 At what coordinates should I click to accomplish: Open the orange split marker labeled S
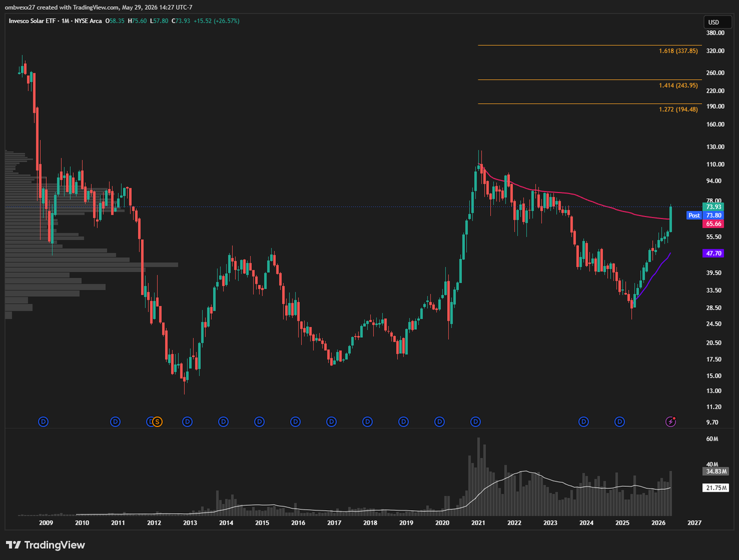click(x=157, y=422)
